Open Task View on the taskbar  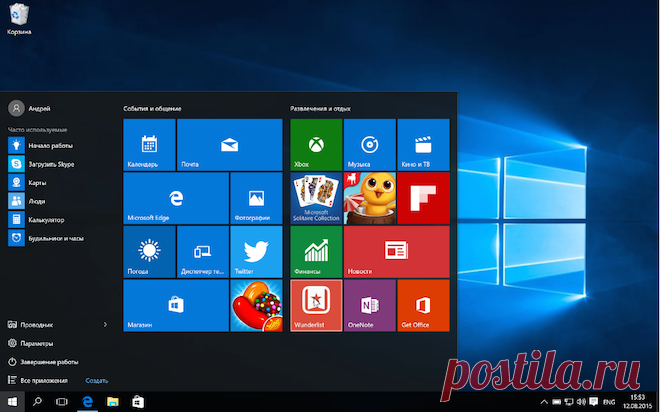tap(62, 402)
